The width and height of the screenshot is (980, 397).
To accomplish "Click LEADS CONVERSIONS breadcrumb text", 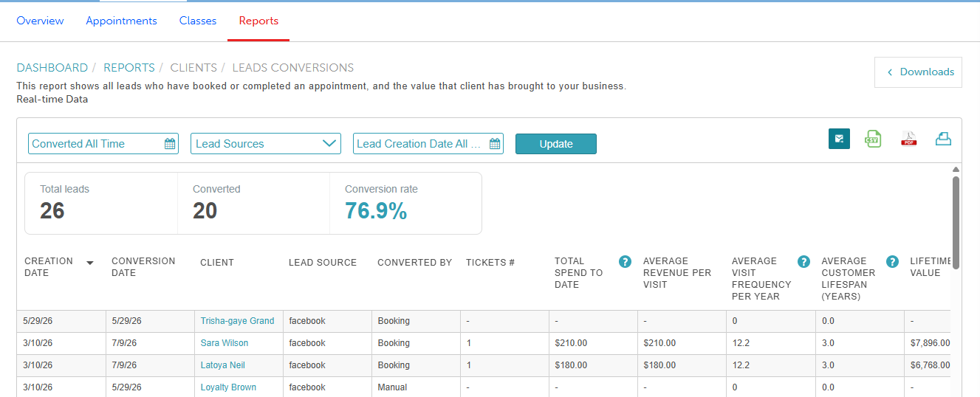I will pos(293,68).
